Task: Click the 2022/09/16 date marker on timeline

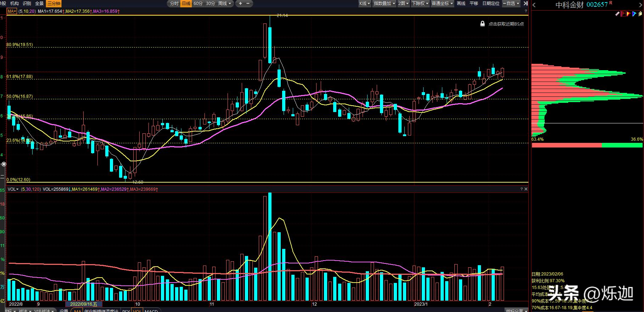Action: tap(84, 304)
